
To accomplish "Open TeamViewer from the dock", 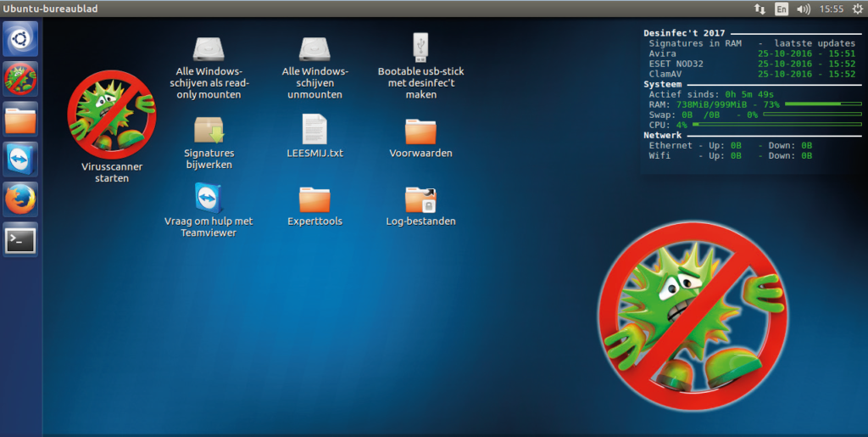I will 20,159.
